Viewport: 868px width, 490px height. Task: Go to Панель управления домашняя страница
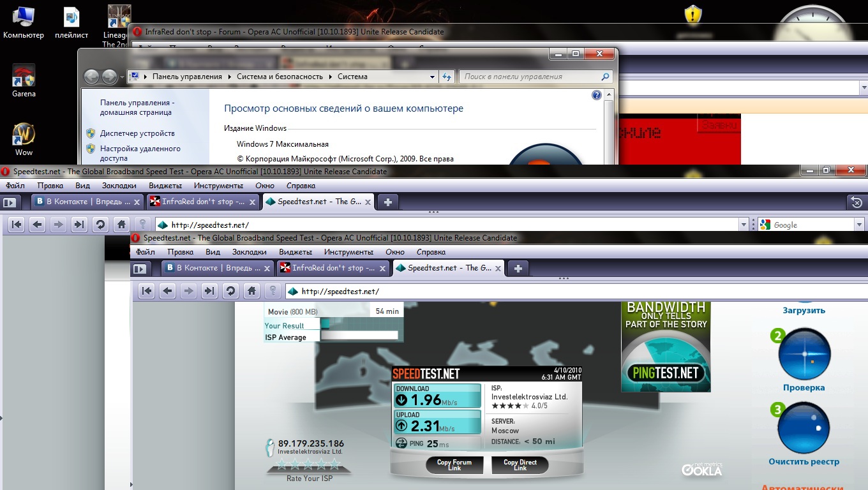137,107
